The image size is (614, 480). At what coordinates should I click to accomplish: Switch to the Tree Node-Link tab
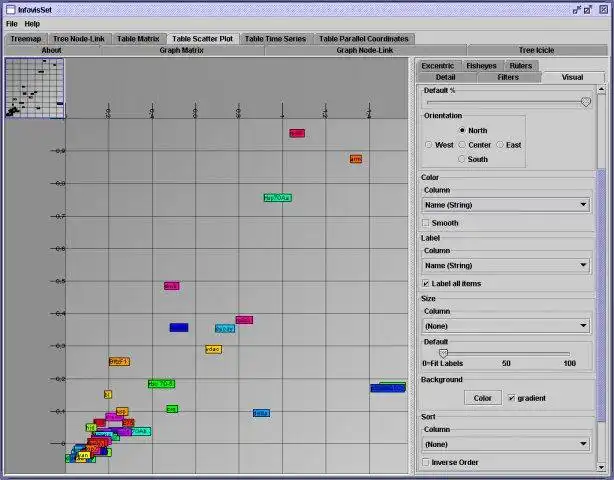(x=79, y=39)
